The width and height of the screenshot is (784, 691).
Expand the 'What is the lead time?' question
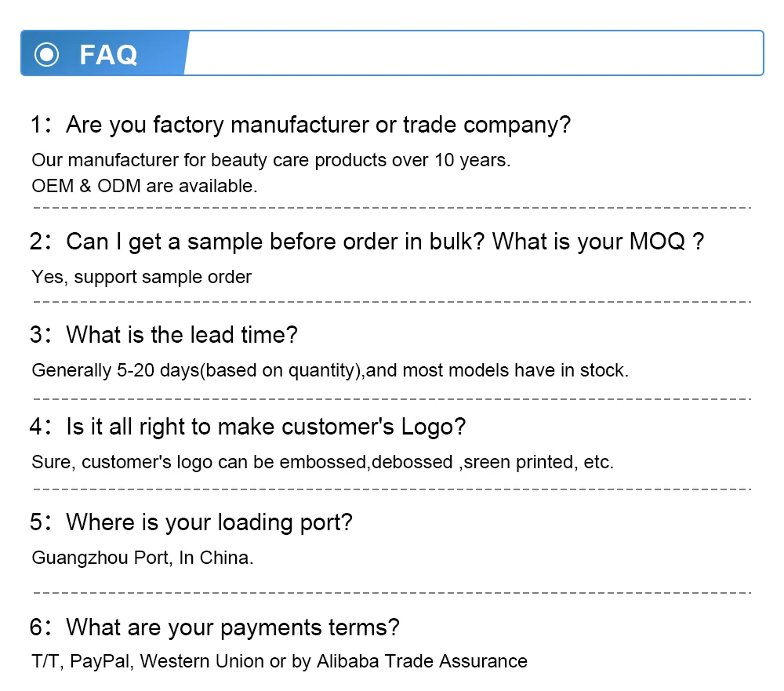coord(182,335)
